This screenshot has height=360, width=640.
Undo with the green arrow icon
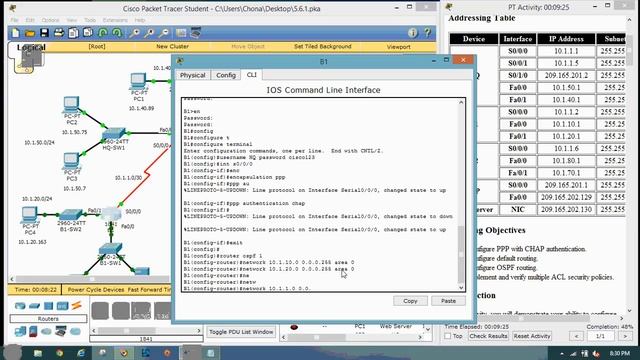click(x=103, y=33)
